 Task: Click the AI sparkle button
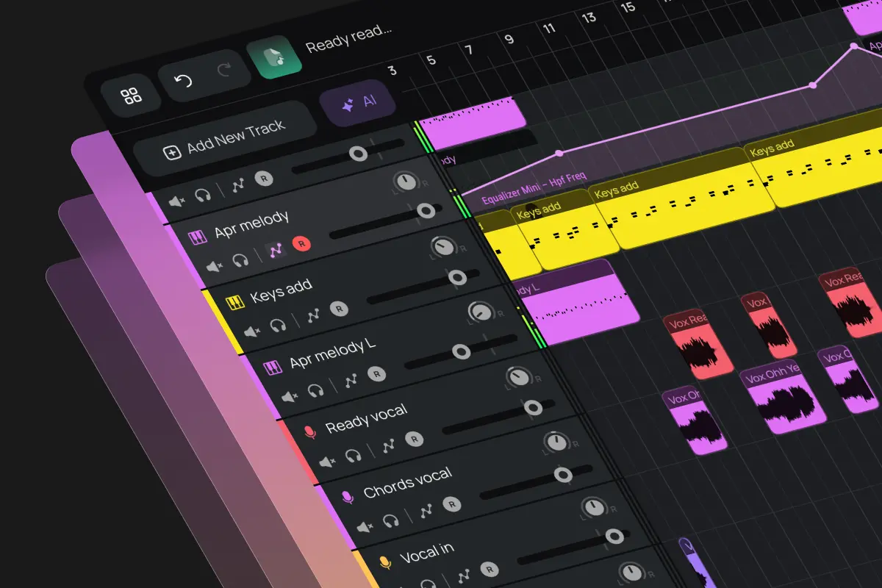click(x=359, y=103)
